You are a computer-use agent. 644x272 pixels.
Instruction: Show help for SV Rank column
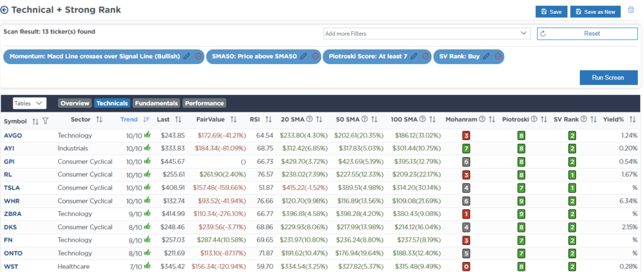point(584,119)
